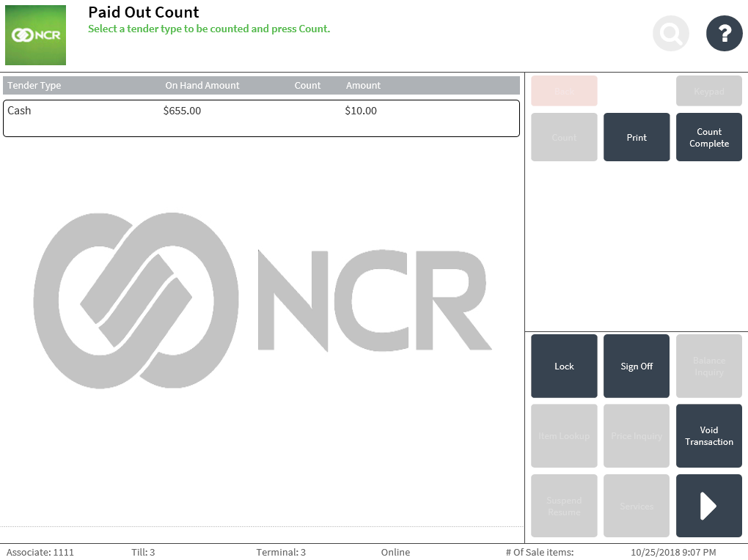Click the green NCR logo tile
Screen dimensions: 748x560
(35, 35)
